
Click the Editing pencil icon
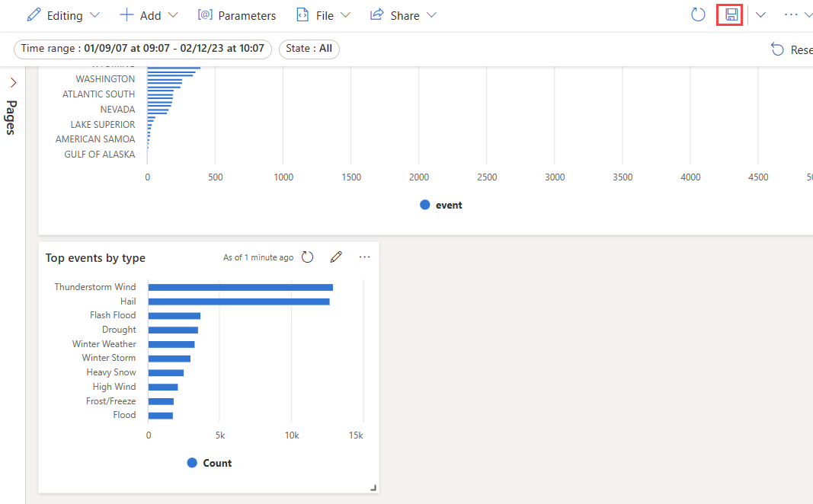34,15
